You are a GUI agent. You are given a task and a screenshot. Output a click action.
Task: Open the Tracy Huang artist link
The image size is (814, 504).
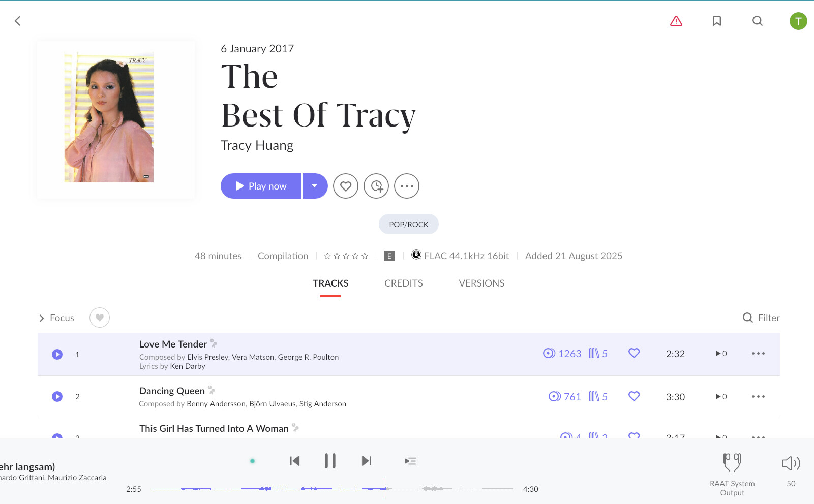pyautogui.click(x=257, y=146)
